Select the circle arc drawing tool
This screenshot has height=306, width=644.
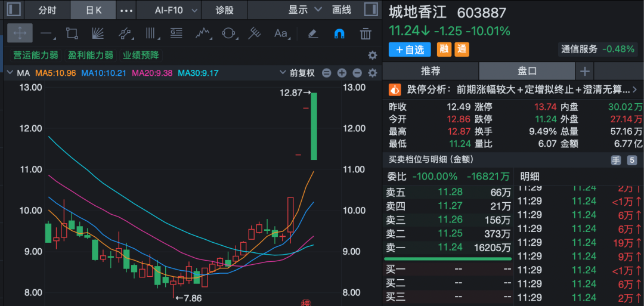[228, 33]
